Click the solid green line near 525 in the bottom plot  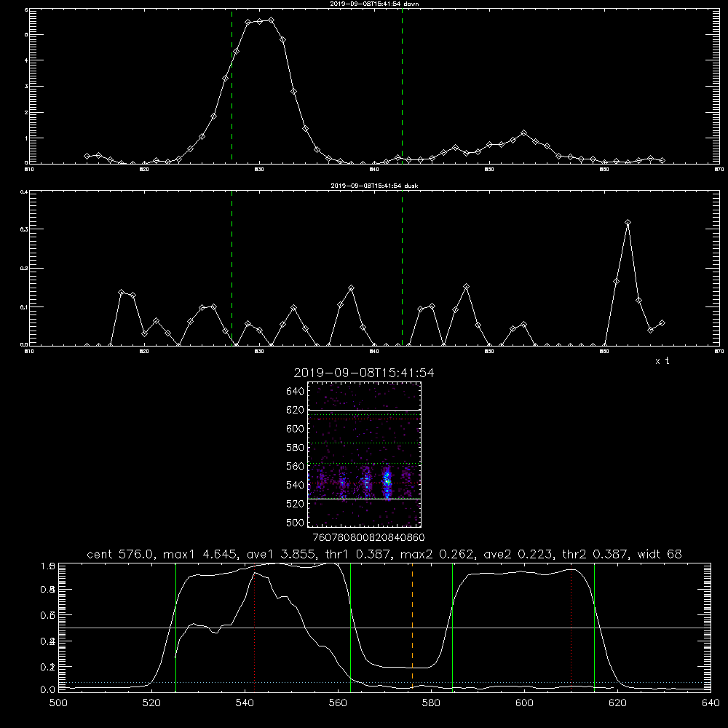(175, 627)
